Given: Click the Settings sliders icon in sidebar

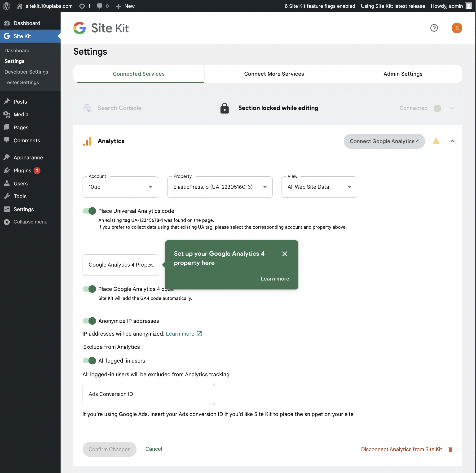Looking at the screenshot, I should 7,209.
